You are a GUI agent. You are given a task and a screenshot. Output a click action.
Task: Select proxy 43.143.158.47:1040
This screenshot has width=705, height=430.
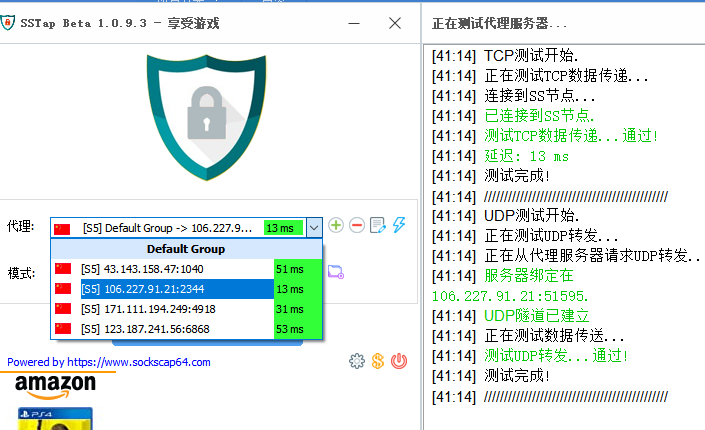[x=187, y=269]
